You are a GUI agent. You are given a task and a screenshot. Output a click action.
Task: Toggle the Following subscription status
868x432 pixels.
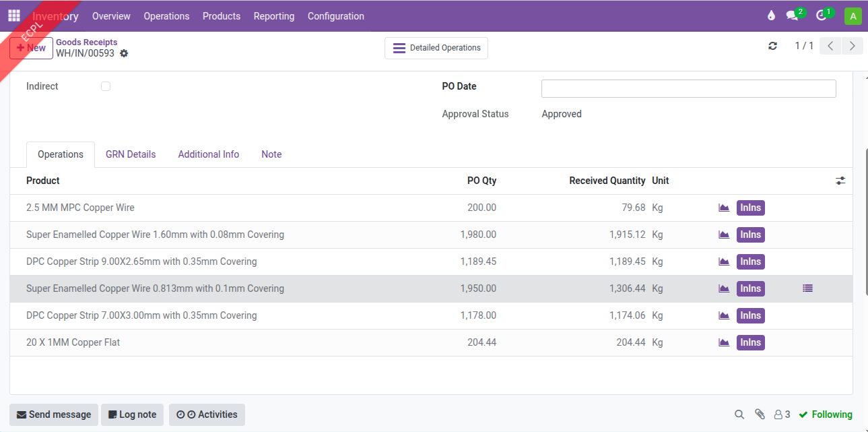(826, 414)
